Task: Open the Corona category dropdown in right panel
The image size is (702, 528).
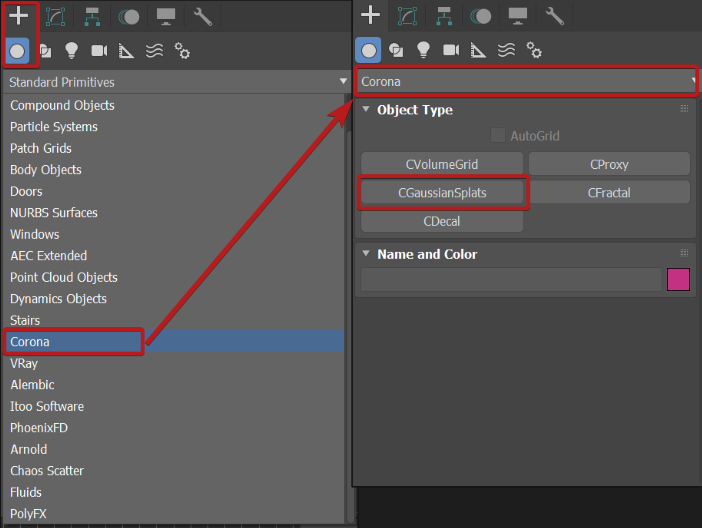Action: (526, 82)
